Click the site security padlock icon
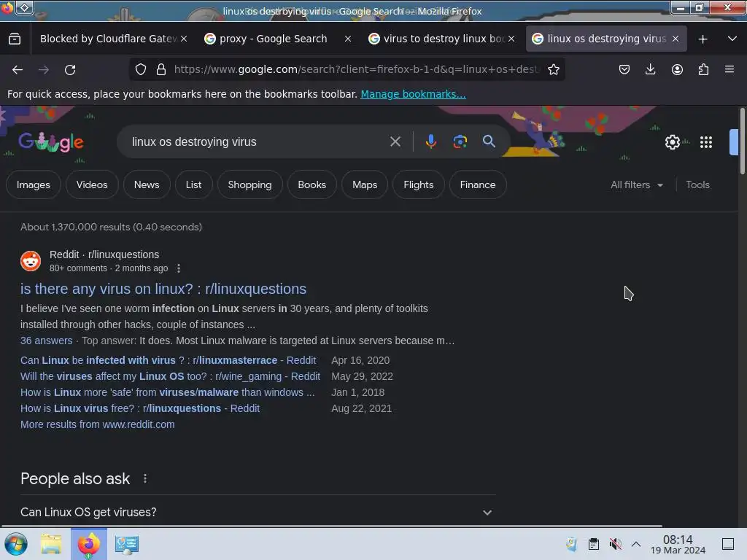The width and height of the screenshot is (747, 560). tap(161, 69)
